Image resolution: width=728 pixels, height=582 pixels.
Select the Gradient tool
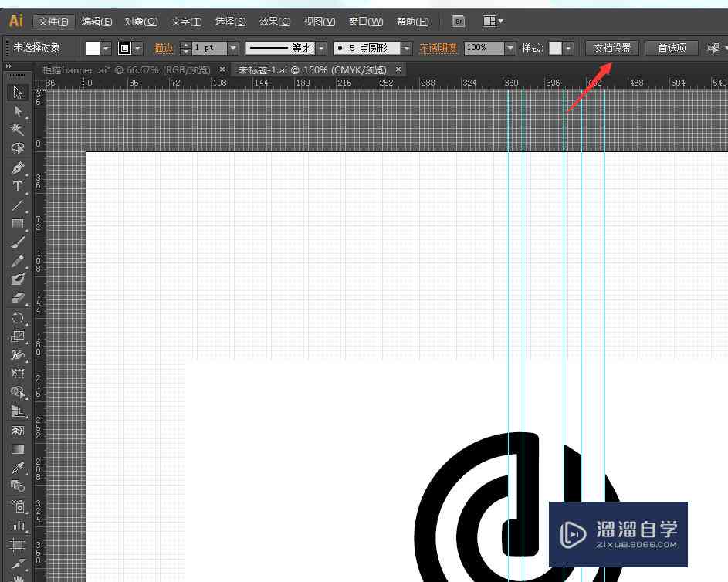click(18, 449)
